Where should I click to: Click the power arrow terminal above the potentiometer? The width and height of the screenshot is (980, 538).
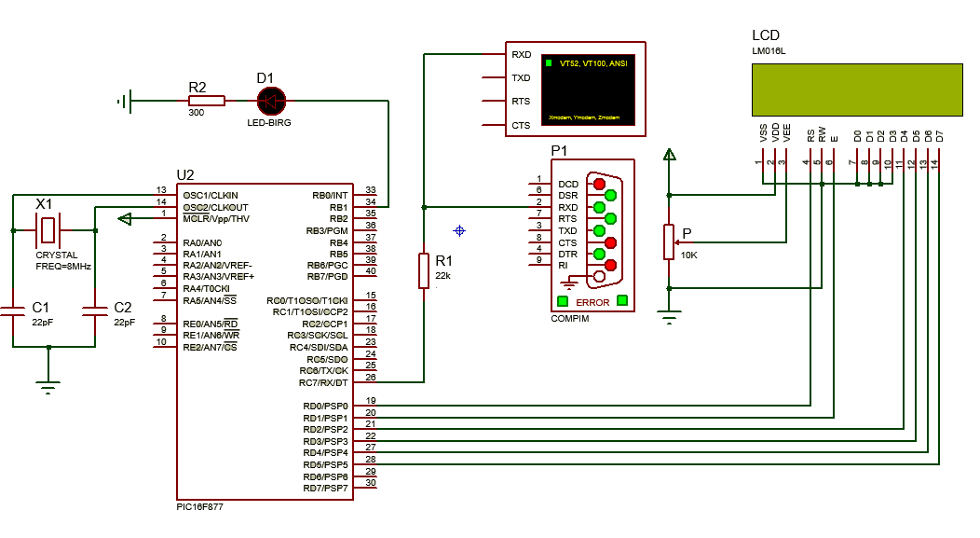pyautogui.click(x=670, y=155)
